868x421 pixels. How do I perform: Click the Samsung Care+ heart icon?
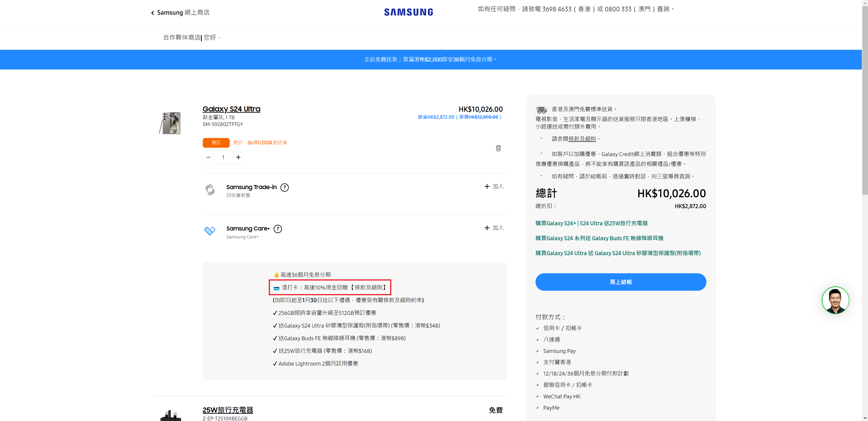tap(210, 231)
